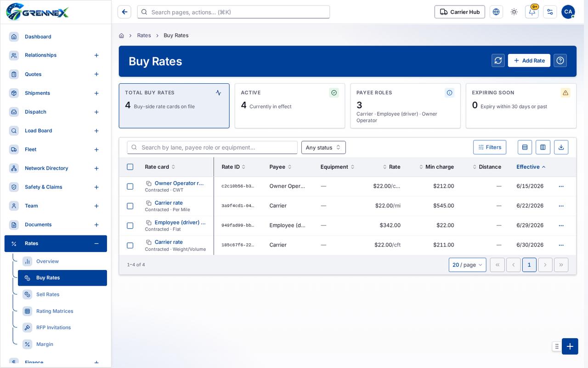This screenshot has width=588, height=368.
Task: Click the home breadcrumb icon
Action: tap(121, 35)
